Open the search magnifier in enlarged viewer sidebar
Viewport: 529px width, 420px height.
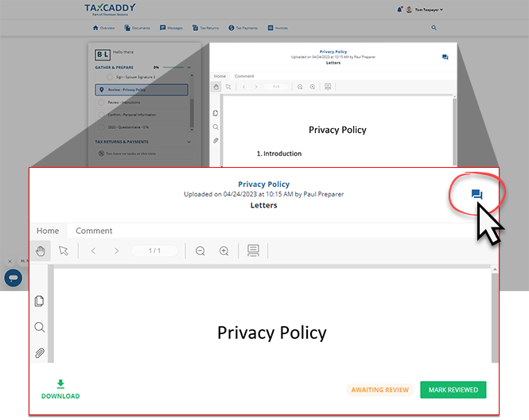[40, 327]
